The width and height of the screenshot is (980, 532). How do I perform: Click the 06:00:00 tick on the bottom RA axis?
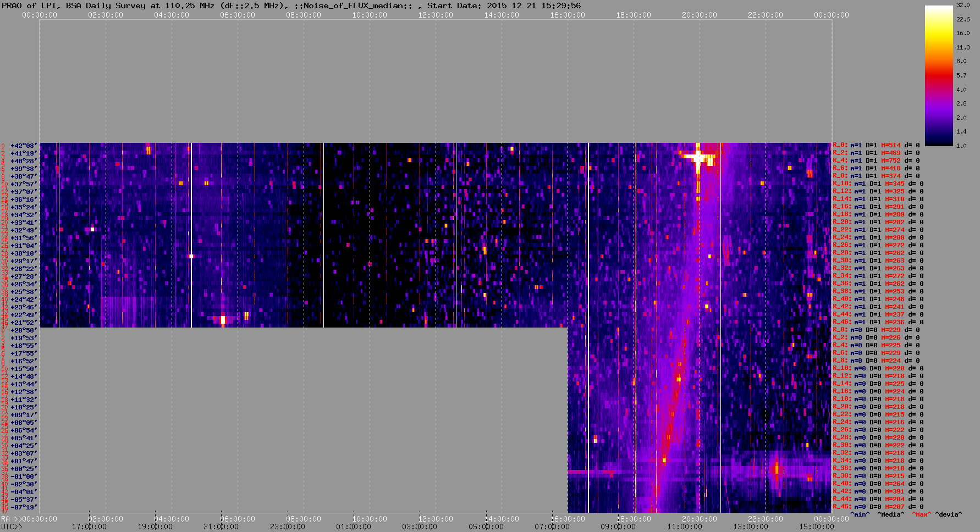tap(238, 519)
